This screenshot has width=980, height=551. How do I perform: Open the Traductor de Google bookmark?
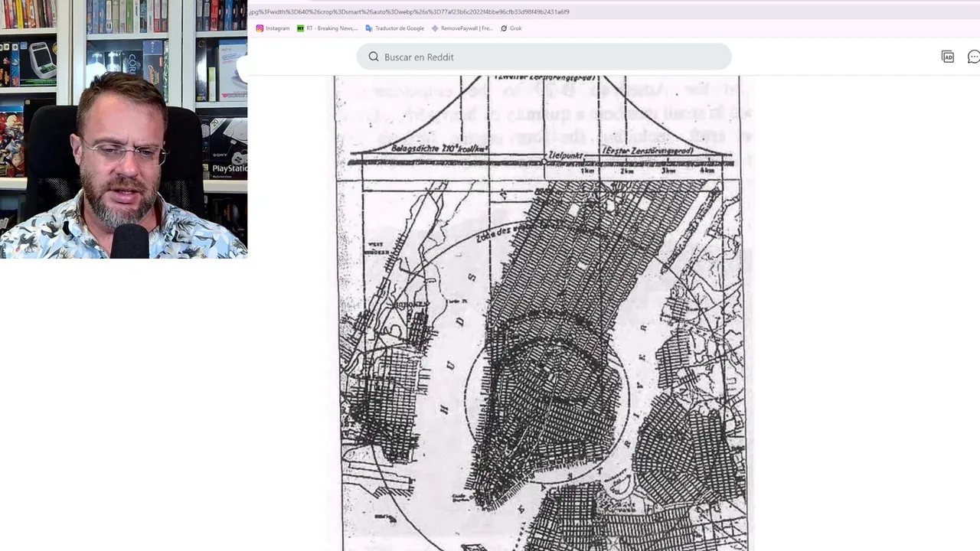point(394,28)
